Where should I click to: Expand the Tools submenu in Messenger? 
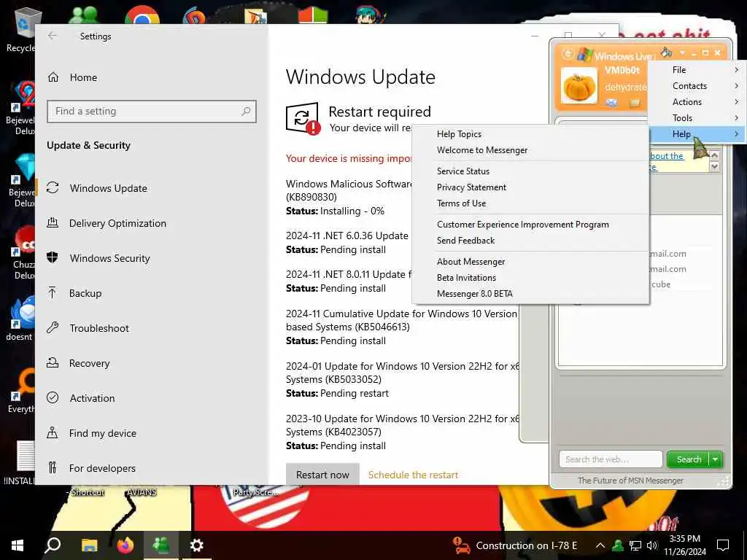coord(695,117)
